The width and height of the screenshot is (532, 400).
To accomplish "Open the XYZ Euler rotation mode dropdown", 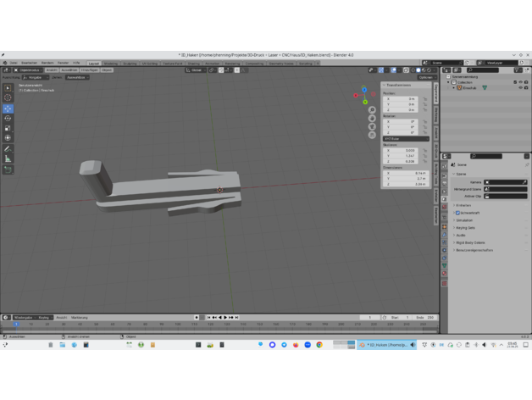I will (x=405, y=139).
